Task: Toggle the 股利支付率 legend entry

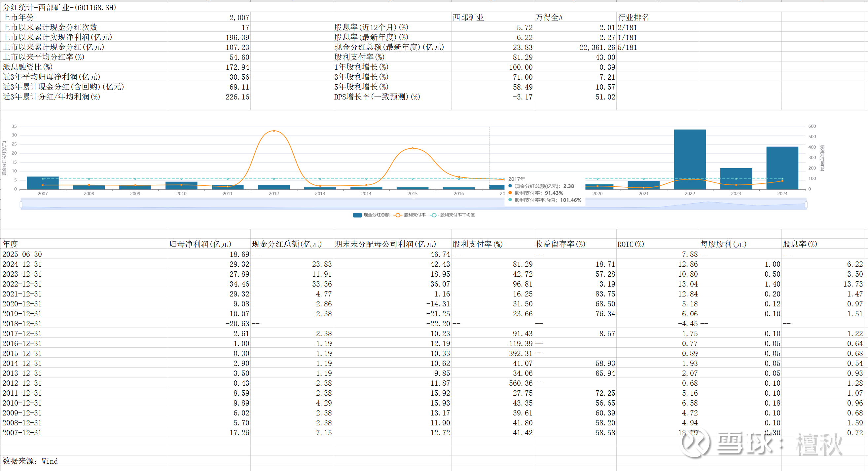Action: [x=410, y=215]
